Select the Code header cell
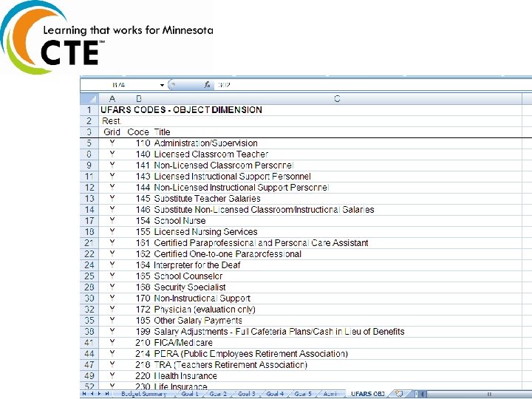This screenshot has height=399, width=532. point(139,132)
